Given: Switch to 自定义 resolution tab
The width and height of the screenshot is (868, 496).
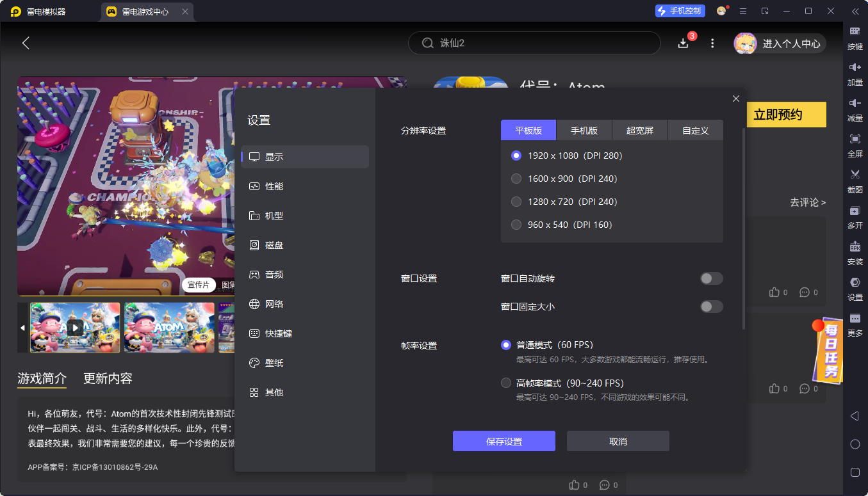Looking at the screenshot, I should (x=696, y=130).
